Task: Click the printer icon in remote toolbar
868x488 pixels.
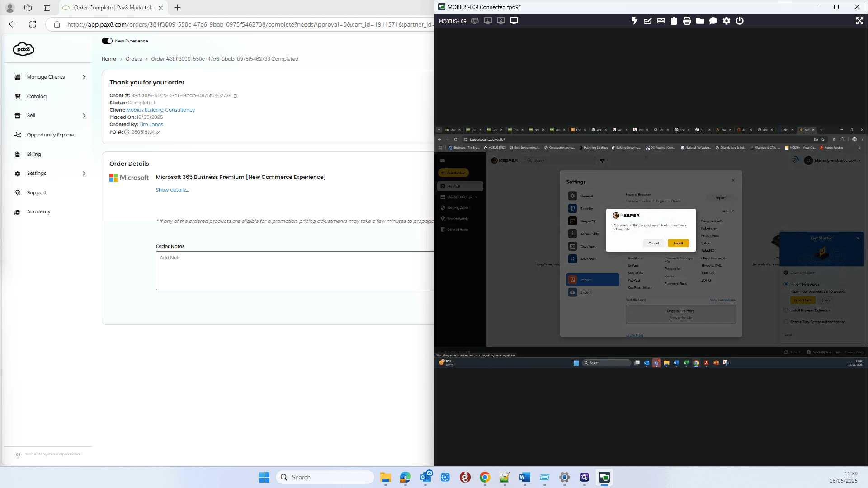Action: click(x=687, y=21)
